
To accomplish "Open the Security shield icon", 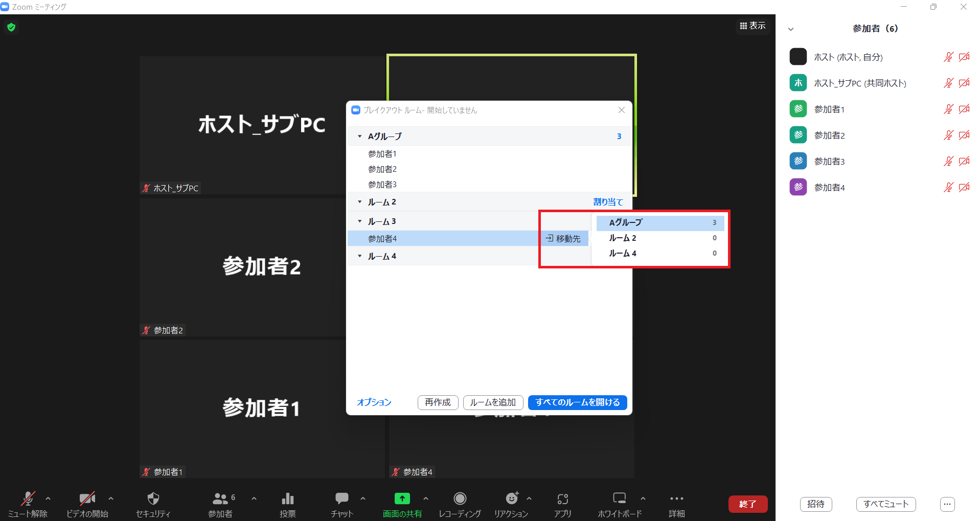I will point(153,499).
